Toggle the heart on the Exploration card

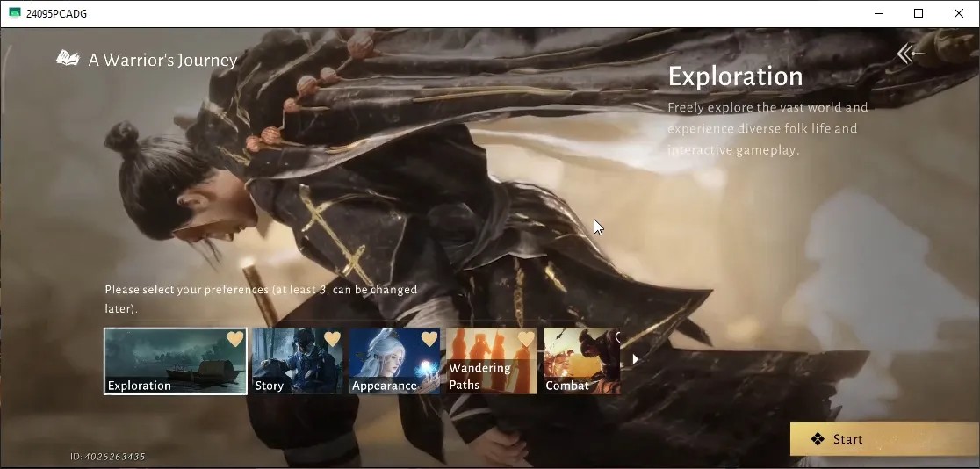click(235, 339)
